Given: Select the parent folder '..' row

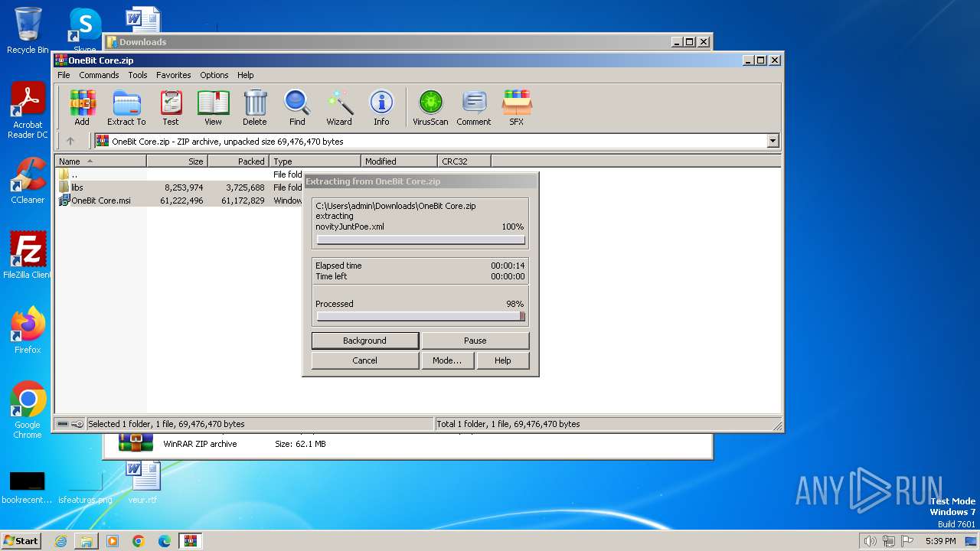Looking at the screenshot, I should point(180,174).
